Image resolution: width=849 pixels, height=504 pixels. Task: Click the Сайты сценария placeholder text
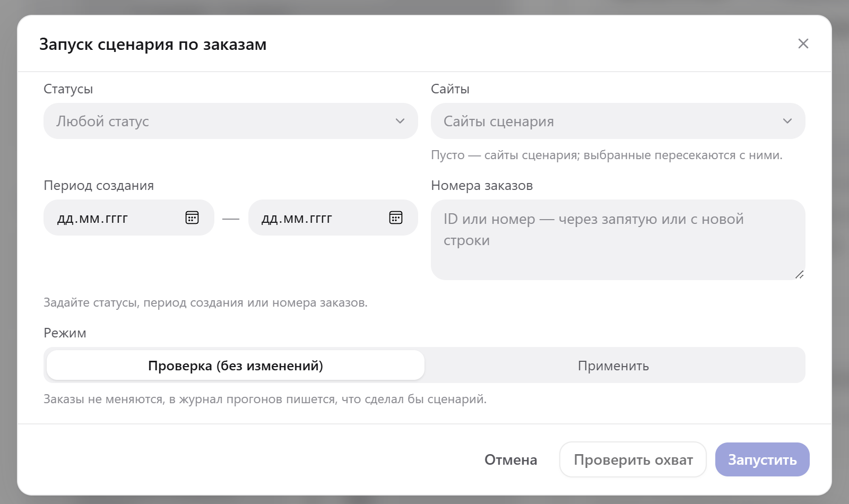[499, 121]
